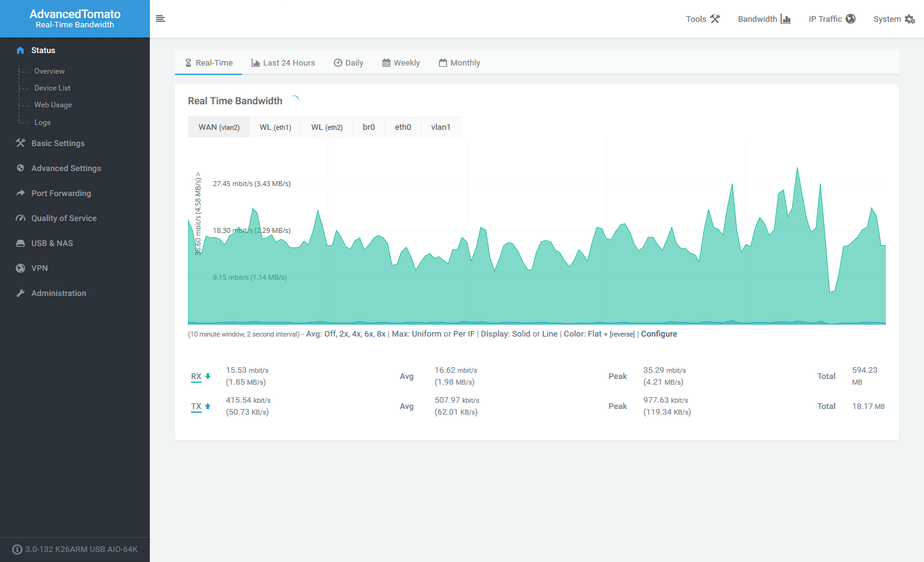
Task: Click the Port Forwarding arrow icon
Action: pyautogui.click(x=21, y=193)
